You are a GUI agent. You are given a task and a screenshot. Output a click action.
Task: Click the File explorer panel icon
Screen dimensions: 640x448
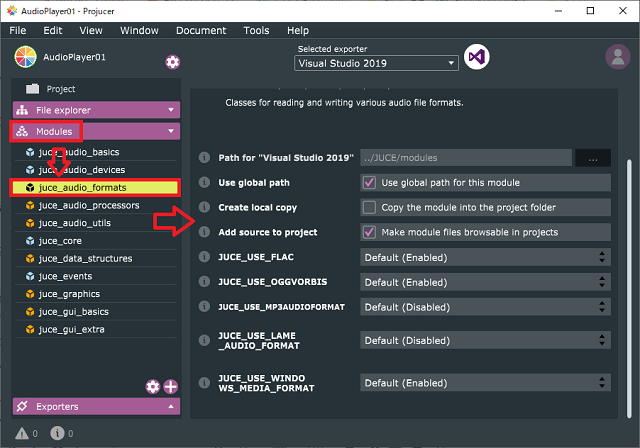click(x=22, y=110)
